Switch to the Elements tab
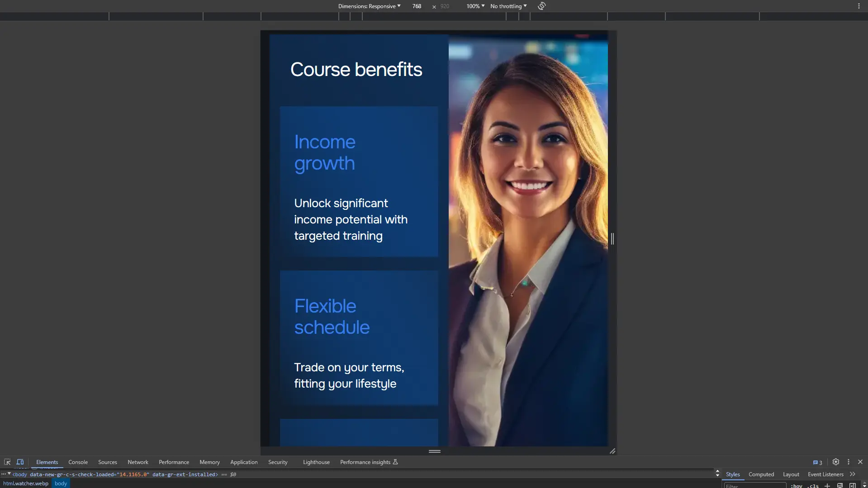868x488 pixels. pyautogui.click(x=47, y=462)
